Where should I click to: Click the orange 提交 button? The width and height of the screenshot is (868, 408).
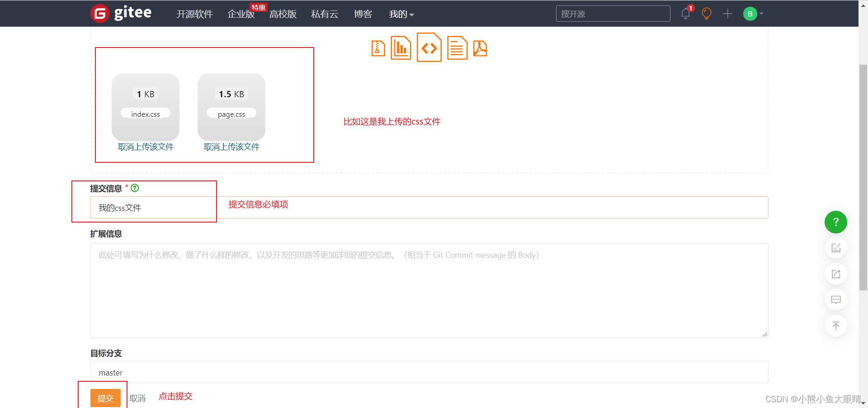point(105,398)
